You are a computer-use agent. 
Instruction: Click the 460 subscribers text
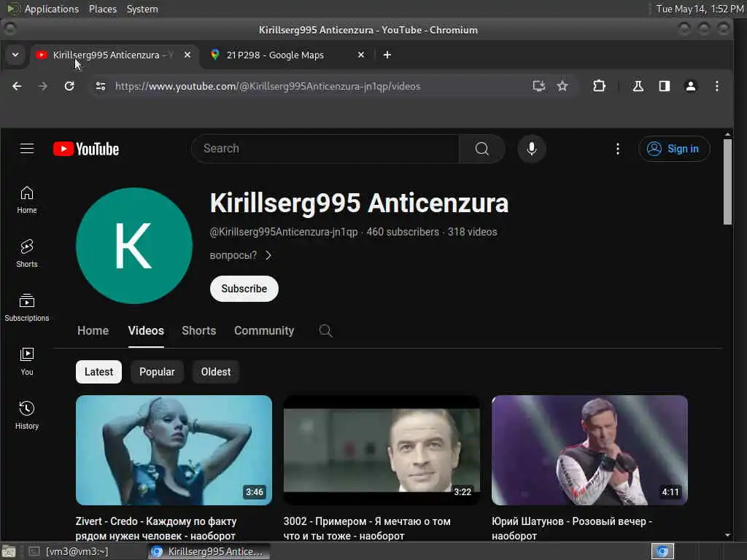[x=403, y=232]
